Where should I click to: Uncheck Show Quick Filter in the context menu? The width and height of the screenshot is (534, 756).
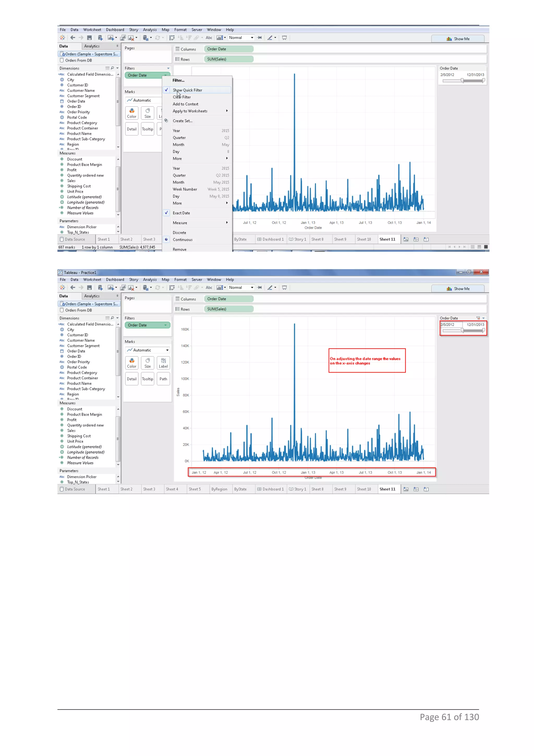coord(187,90)
